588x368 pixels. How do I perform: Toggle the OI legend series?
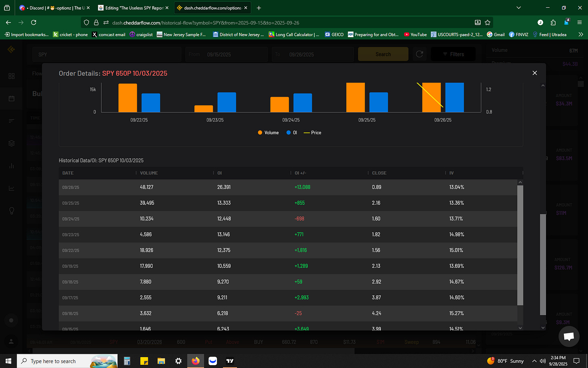coord(292,133)
